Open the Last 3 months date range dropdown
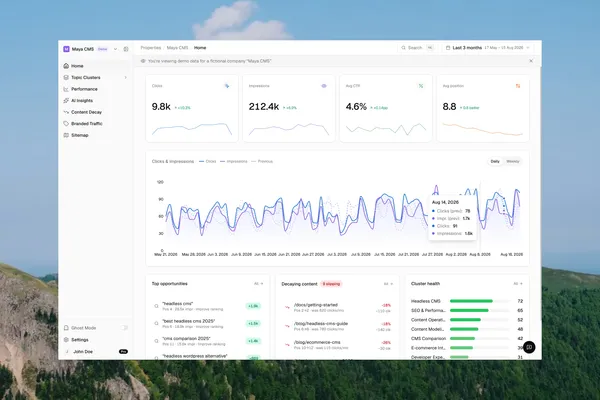This screenshot has height=400, width=600. 488,48
